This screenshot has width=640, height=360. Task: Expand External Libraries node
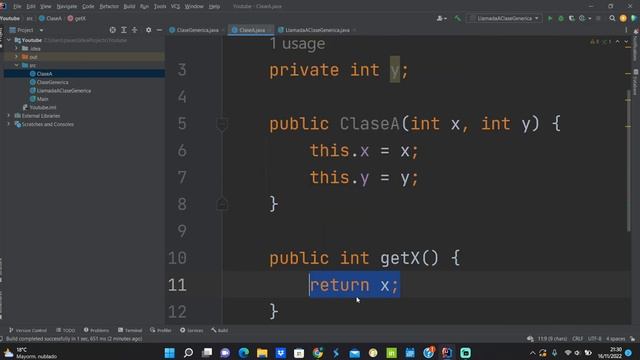click(9, 116)
